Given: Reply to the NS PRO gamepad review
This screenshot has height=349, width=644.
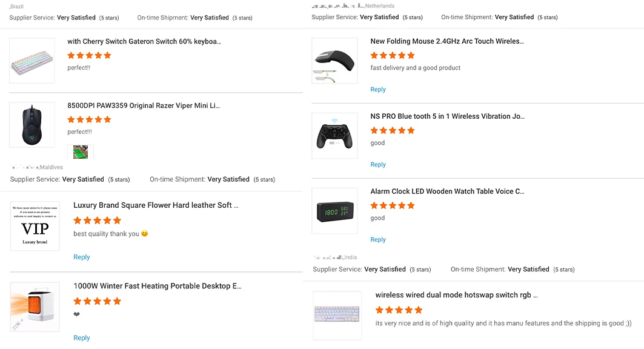Looking at the screenshot, I should tap(378, 164).
